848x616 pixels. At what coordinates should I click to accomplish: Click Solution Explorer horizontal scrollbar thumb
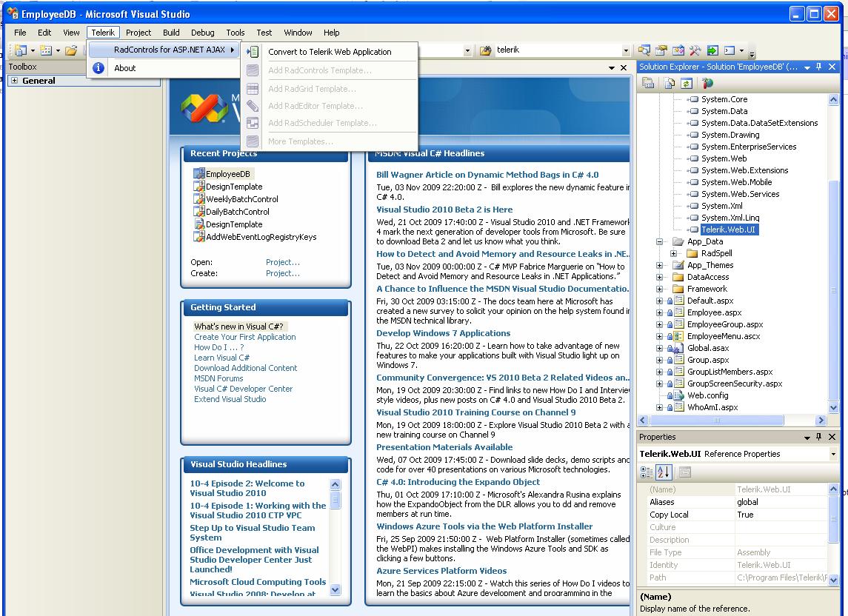[716, 421]
